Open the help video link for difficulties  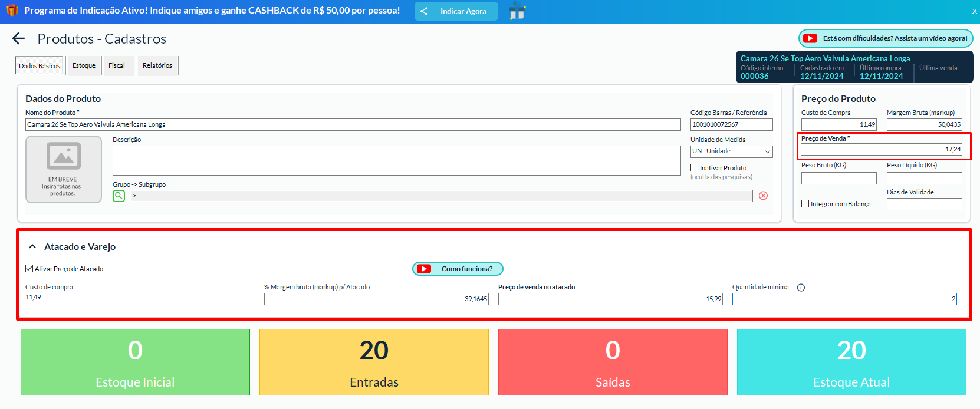click(x=886, y=38)
